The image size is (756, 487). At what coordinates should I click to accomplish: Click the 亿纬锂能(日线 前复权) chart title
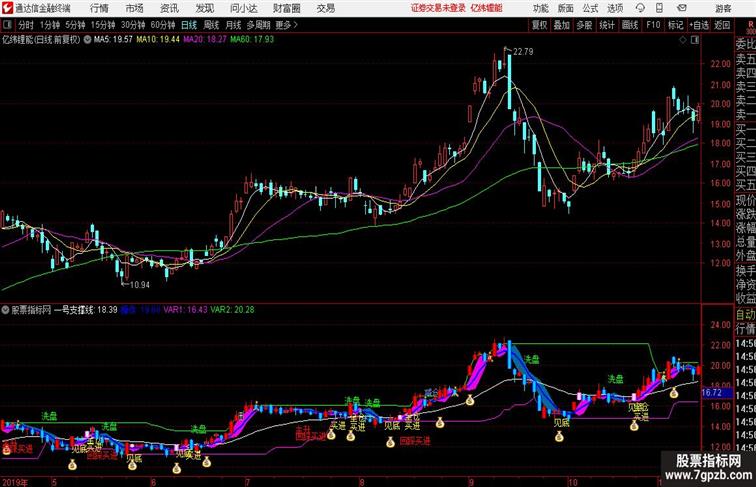(41, 40)
